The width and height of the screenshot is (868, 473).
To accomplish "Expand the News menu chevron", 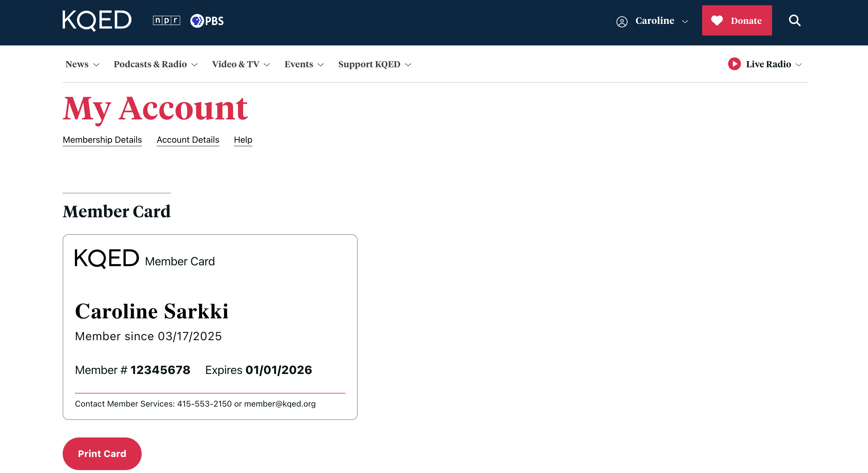I will (x=96, y=65).
